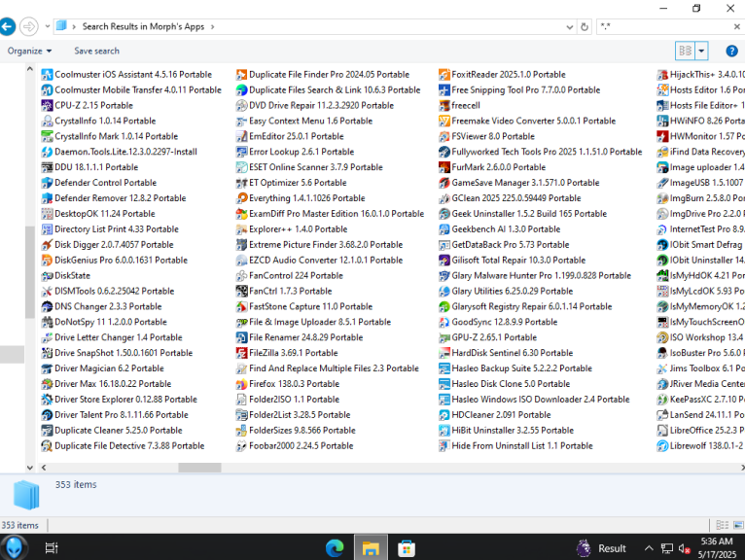The height and width of the screenshot is (560, 745).
Task: Switch to large icons view in status bar
Action: click(x=738, y=525)
